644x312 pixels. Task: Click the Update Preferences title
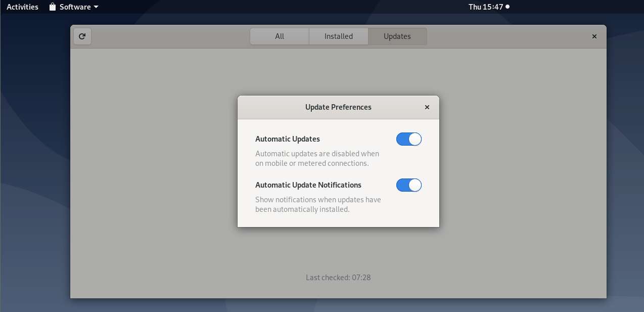(x=338, y=107)
